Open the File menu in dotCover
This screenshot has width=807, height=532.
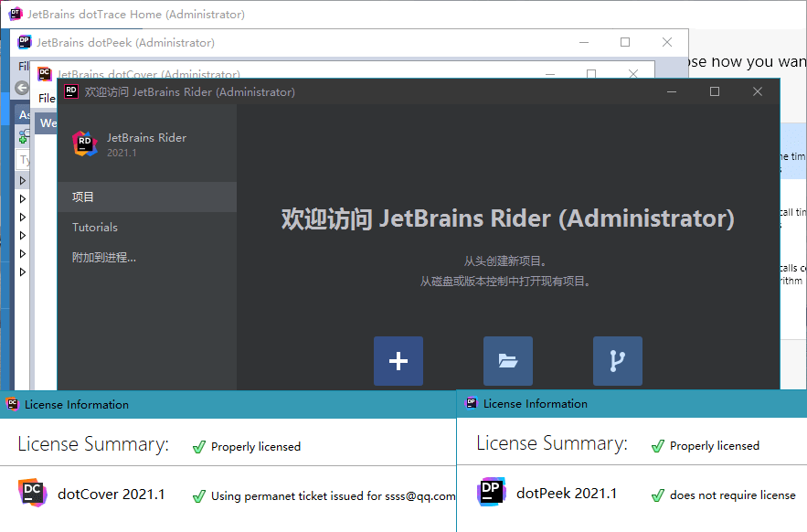pos(47,98)
